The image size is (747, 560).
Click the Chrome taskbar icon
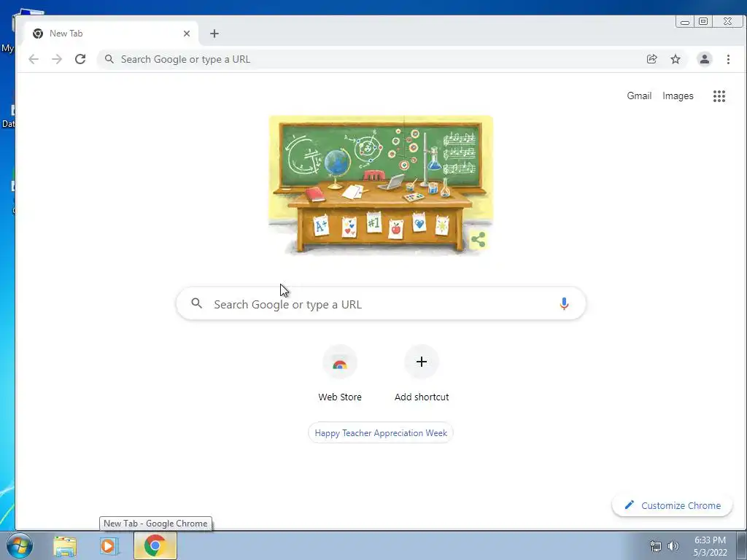[155, 545]
